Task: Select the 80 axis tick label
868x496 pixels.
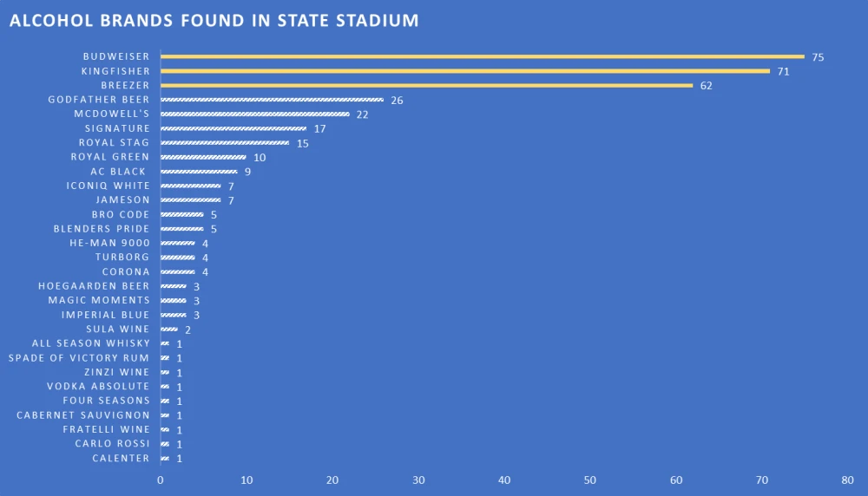Action: point(848,480)
